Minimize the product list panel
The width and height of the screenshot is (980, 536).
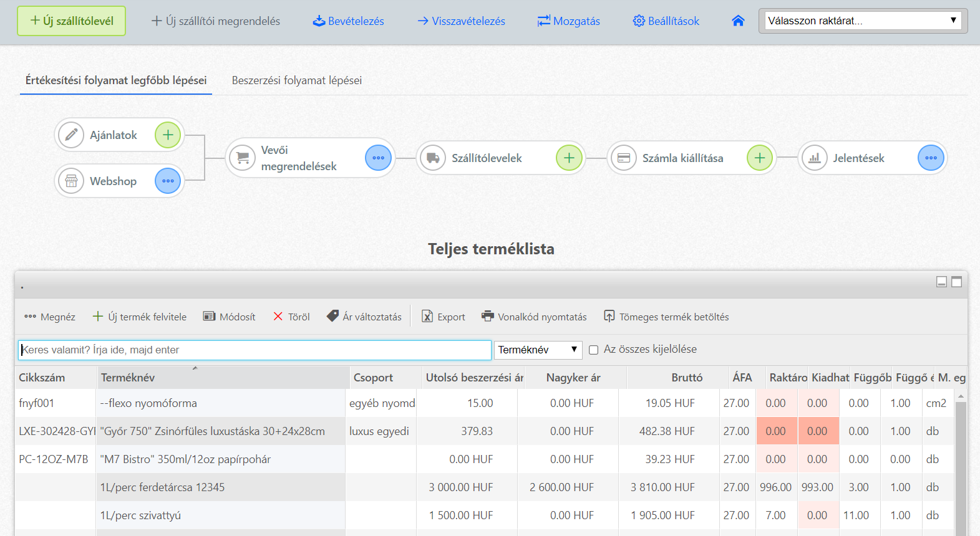942,282
